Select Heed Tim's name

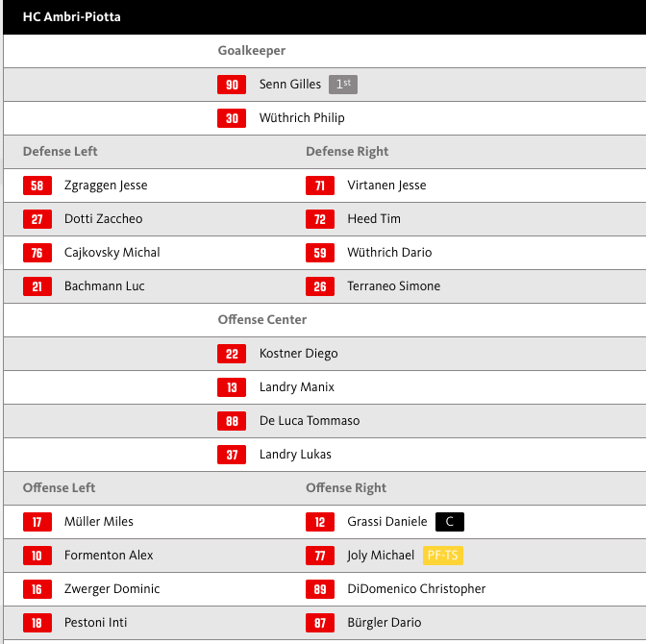(x=374, y=219)
